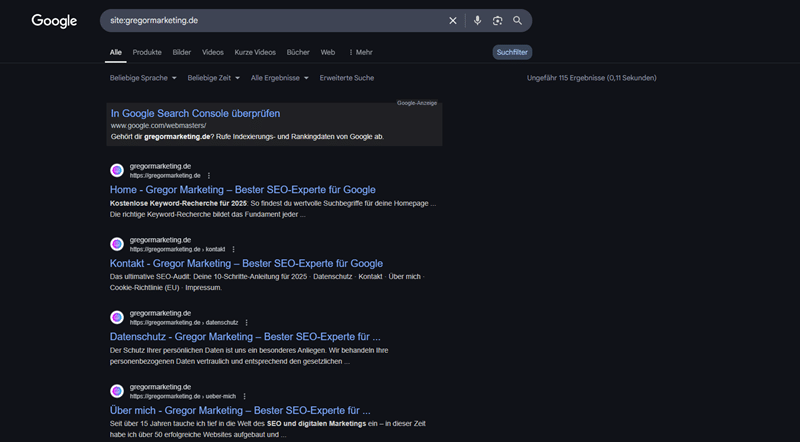Image resolution: width=800 pixels, height=442 pixels.
Task: Open three-dot menu next to https://gregormarketing.de
Action: pyautogui.click(x=209, y=176)
